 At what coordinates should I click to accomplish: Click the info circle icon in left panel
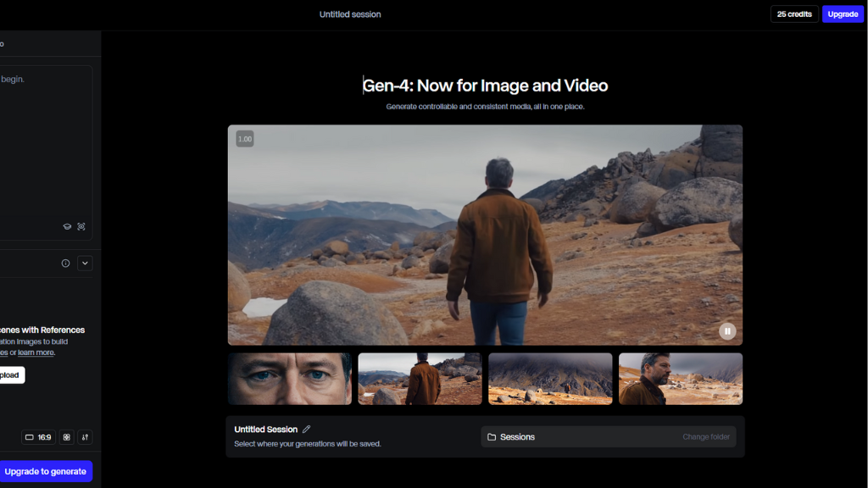pyautogui.click(x=65, y=263)
